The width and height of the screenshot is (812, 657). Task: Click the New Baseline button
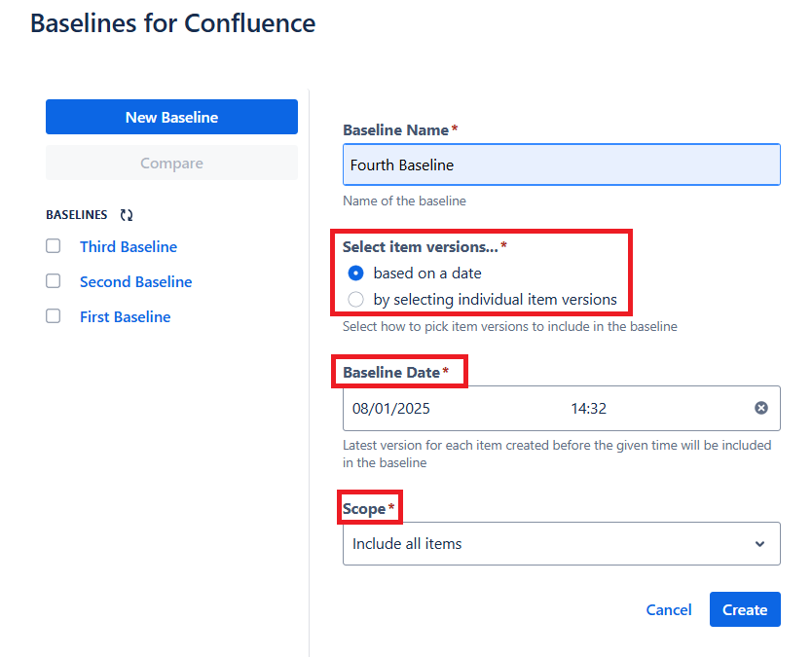[x=171, y=116]
